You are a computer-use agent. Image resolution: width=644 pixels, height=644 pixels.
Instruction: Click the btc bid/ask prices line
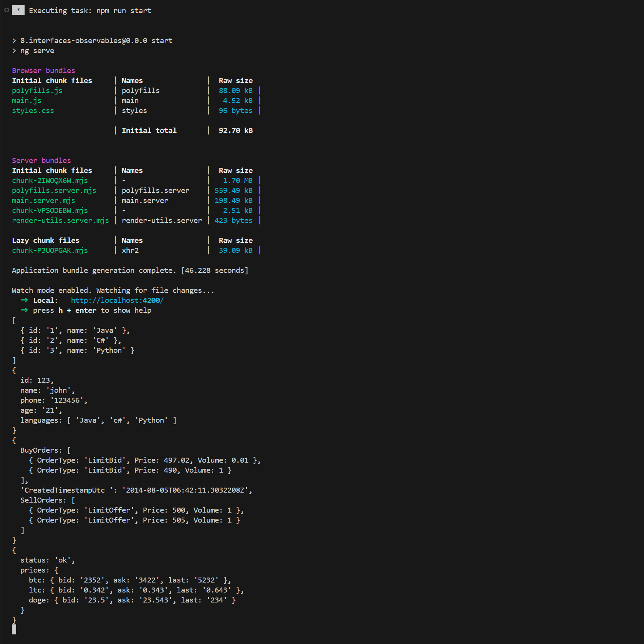click(130, 580)
